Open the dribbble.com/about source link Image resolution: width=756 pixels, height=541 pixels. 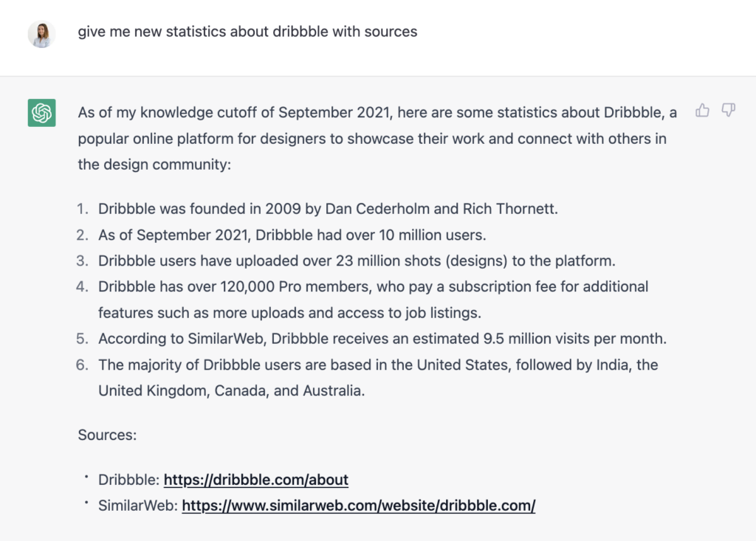coord(255,480)
